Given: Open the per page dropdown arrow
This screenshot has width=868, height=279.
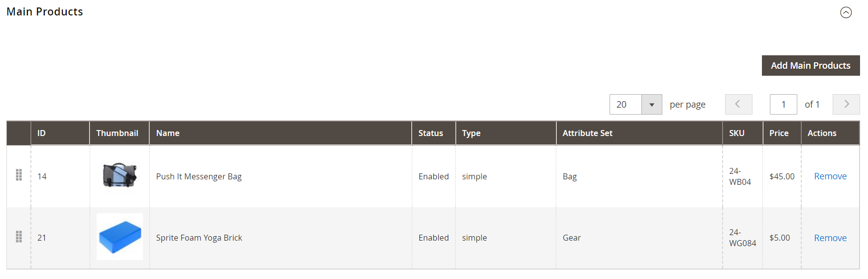Looking at the screenshot, I should 651,105.
